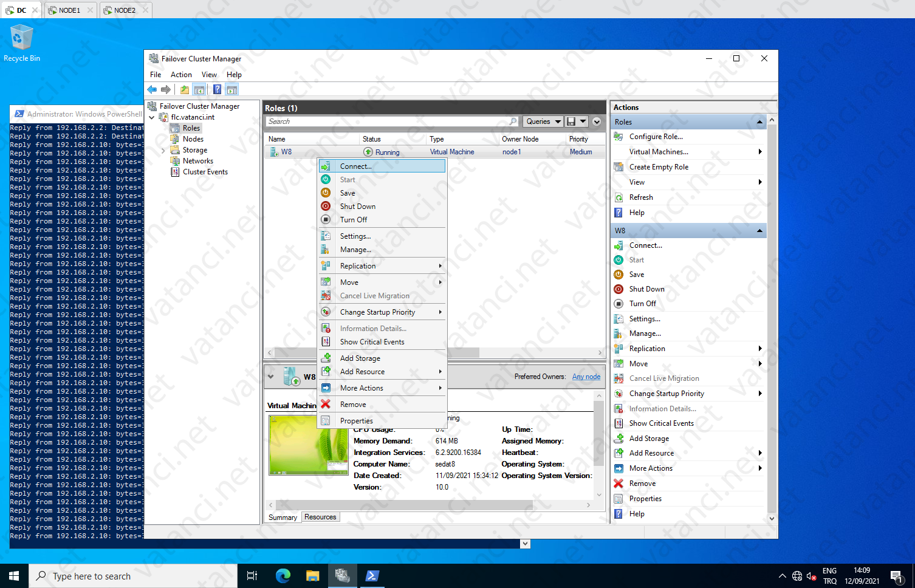Switch to the NODE2 tab

point(125,10)
